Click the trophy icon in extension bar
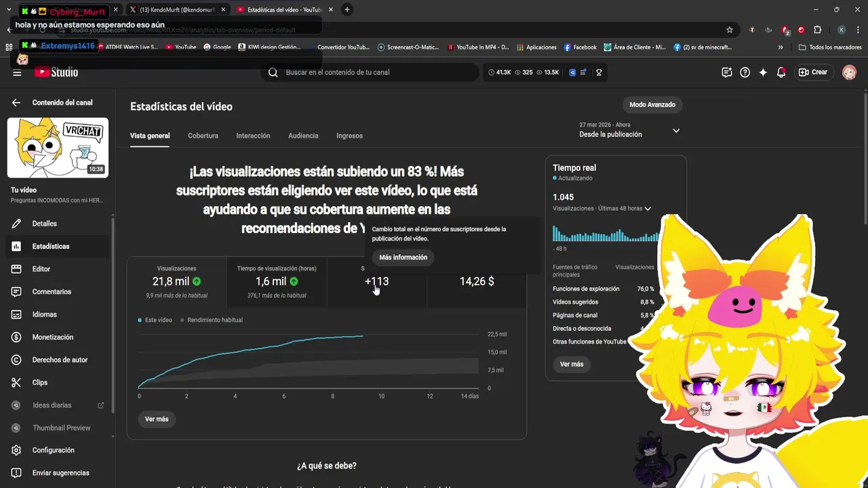Image resolution: width=868 pixels, height=488 pixels. pos(599,73)
